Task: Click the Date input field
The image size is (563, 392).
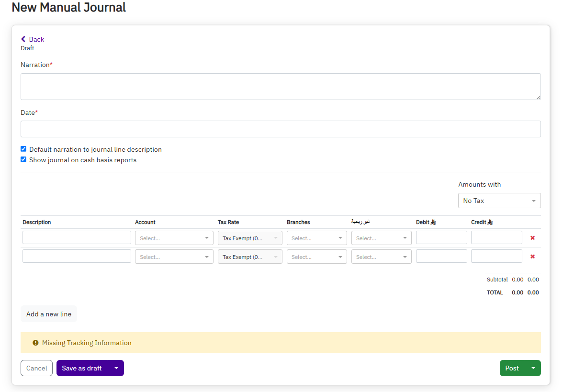Action: (x=280, y=129)
